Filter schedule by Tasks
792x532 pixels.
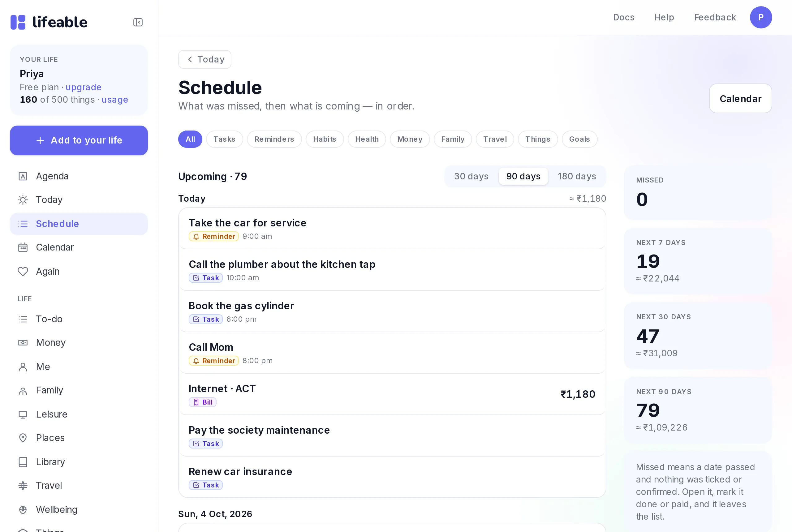(224, 139)
